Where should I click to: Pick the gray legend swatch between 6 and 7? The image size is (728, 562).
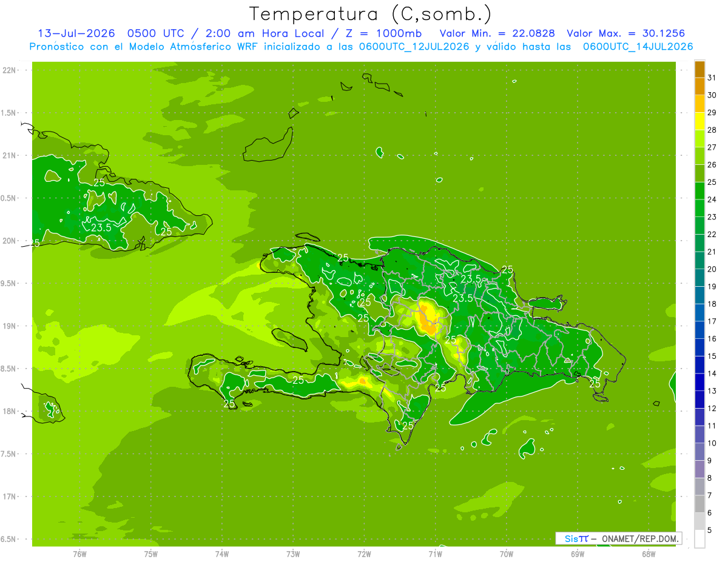click(699, 504)
